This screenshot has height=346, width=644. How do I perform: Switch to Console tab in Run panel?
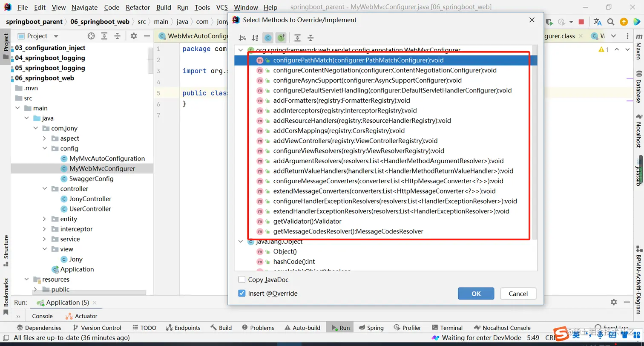[43, 316]
